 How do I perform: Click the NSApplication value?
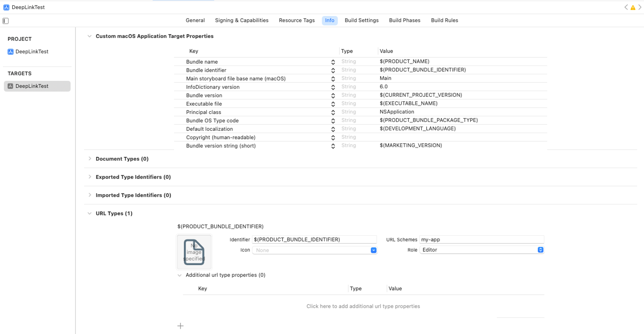[397, 111]
